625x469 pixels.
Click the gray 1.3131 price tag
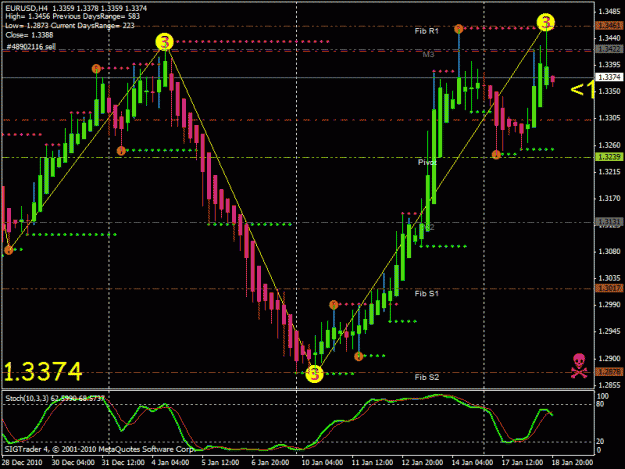point(609,222)
